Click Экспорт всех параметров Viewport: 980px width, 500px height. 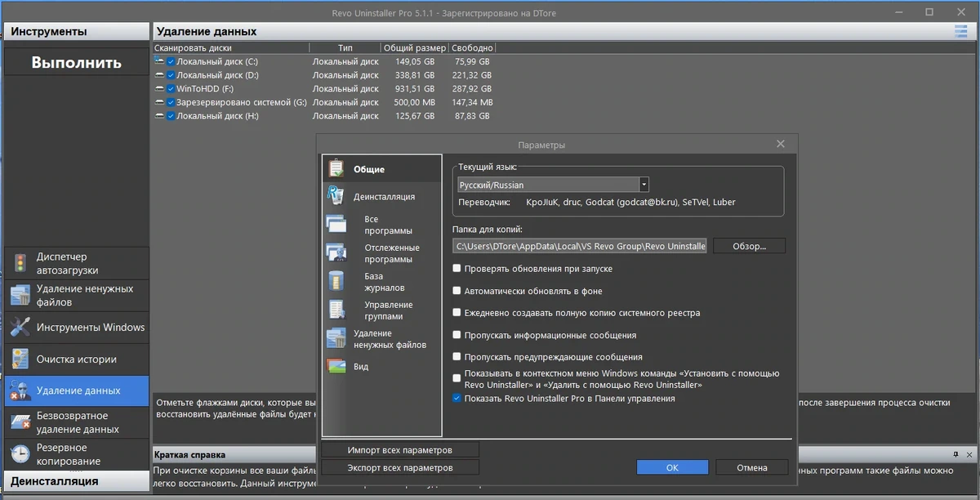[x=400, y=467]
